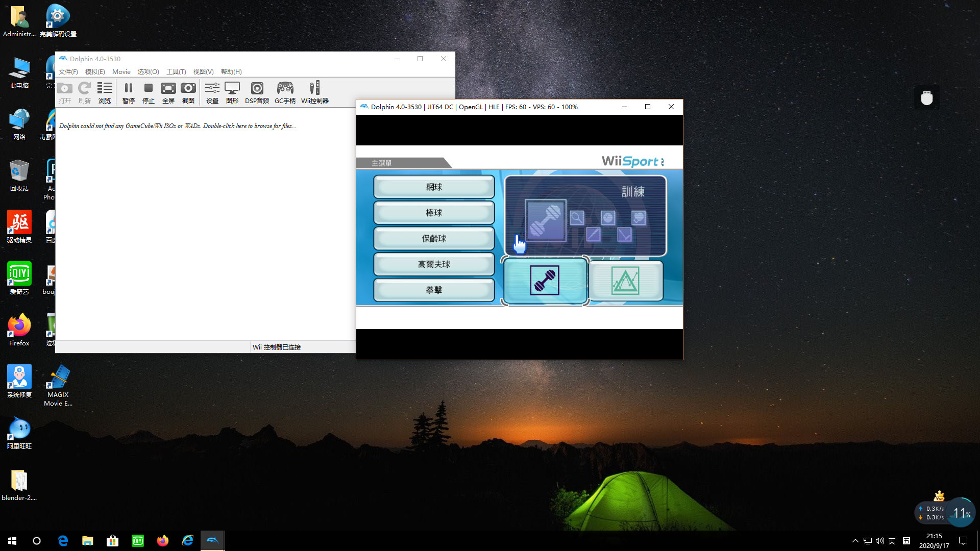Click the Wii 控制器已连接 status text
Viewport: 980px width, 551px height.
click(x=277, y=347)
